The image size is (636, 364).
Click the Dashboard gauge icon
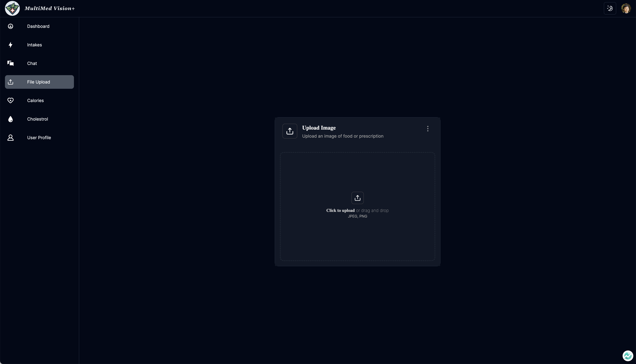[11, 26]
